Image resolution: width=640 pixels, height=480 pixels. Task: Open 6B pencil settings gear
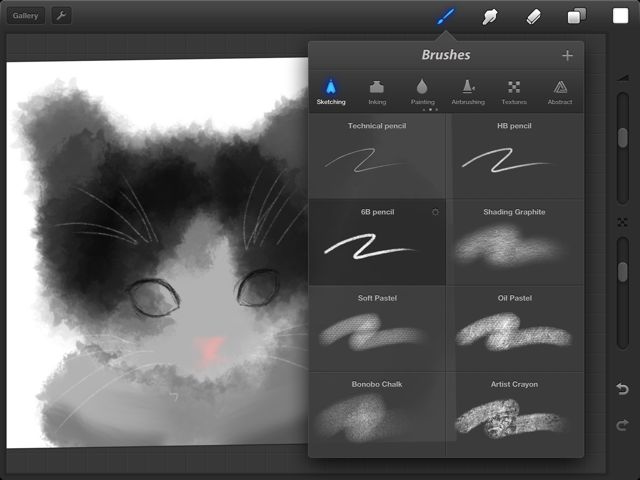click(436, 212)
